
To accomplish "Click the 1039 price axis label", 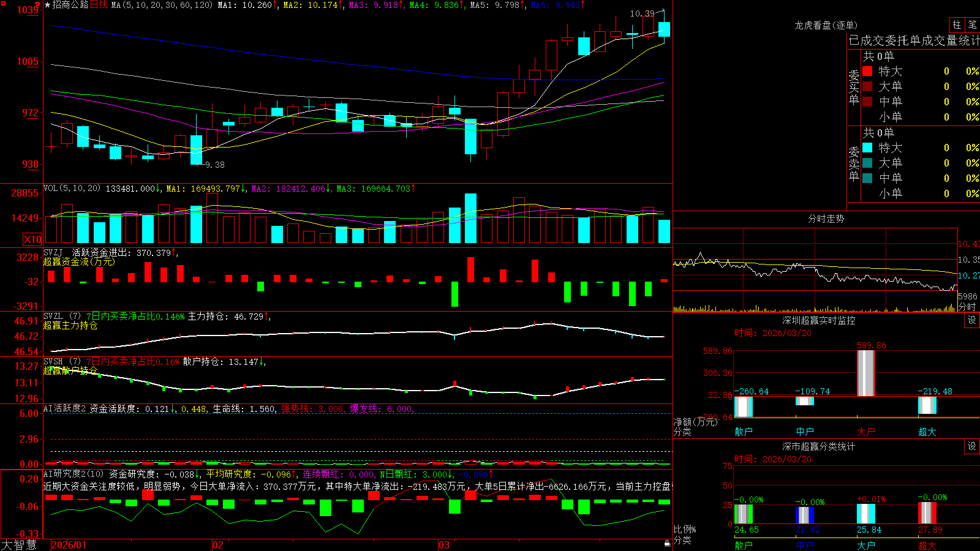I will coord(28,10).
